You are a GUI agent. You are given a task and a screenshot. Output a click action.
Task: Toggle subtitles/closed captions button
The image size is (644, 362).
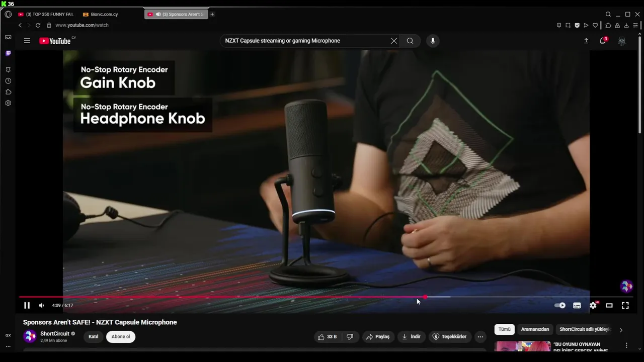click(577, 305)
